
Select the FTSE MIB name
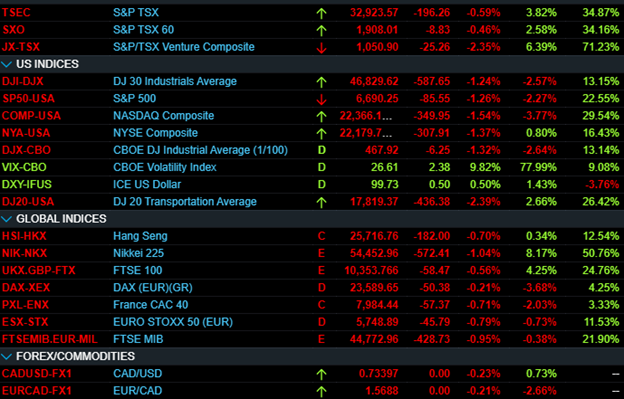[138, 339]
